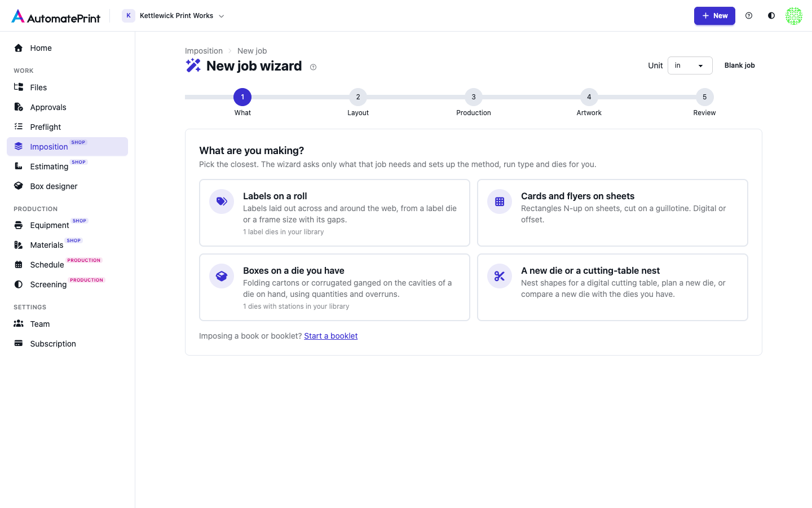Click the "1 label dies in your library" text

[284, 232]
